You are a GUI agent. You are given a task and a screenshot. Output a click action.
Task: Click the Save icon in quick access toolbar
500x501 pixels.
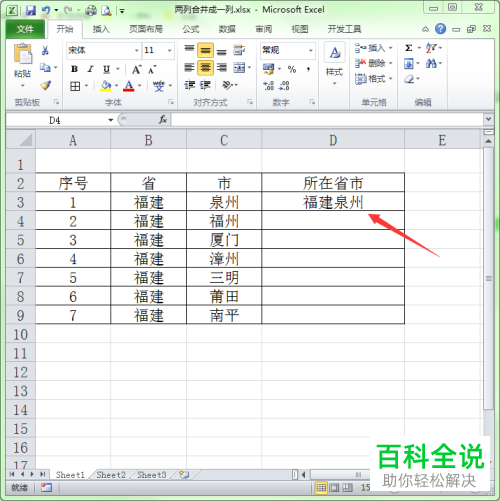click(31, 11)
